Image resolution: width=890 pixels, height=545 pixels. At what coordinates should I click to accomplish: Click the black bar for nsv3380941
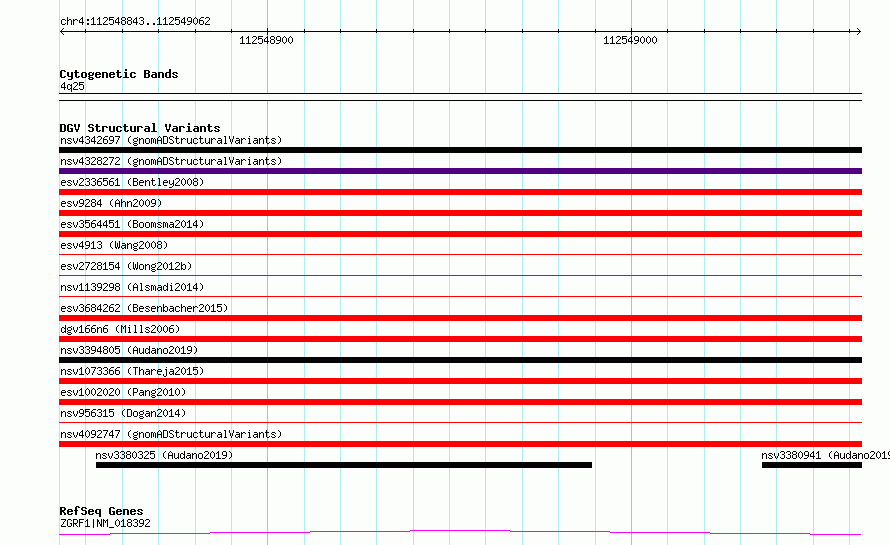812,465
